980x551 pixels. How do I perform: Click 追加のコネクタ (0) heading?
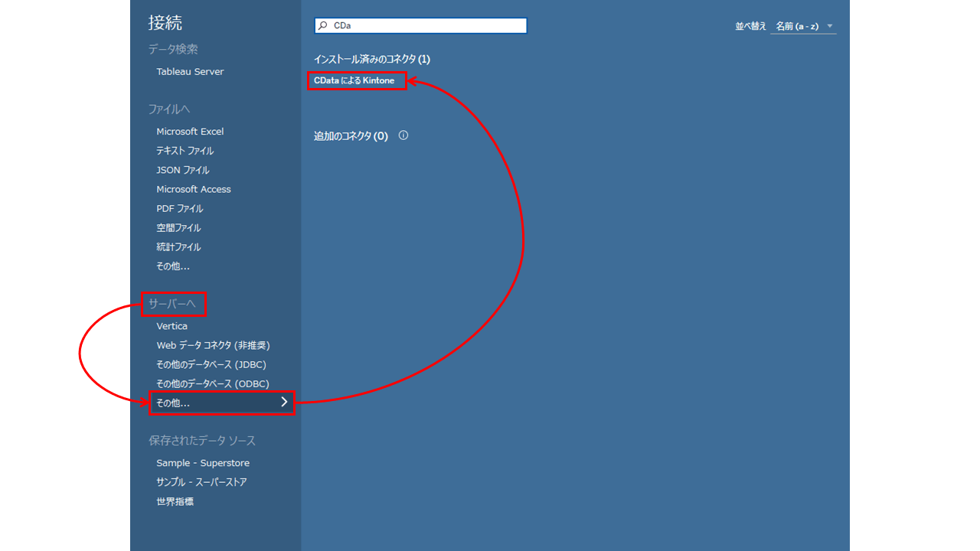click(351, 136)
